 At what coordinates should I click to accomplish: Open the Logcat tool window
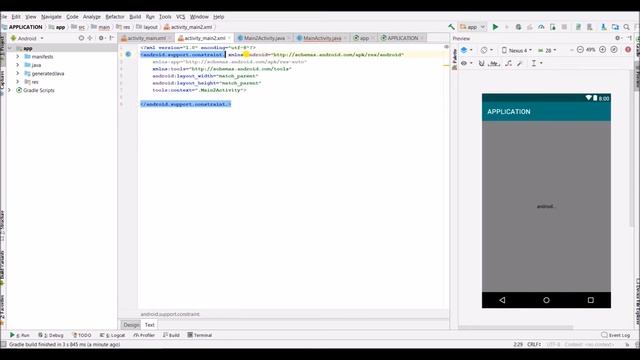pyautogui.click(x=112, y=335)
